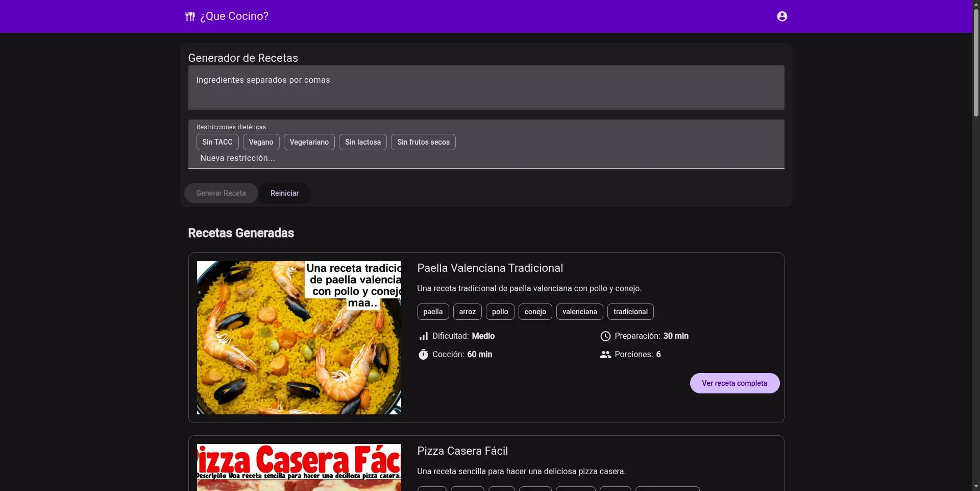
Task: Toggle the Sin TACC restriction chip
Action: click(x=217, y=142)
